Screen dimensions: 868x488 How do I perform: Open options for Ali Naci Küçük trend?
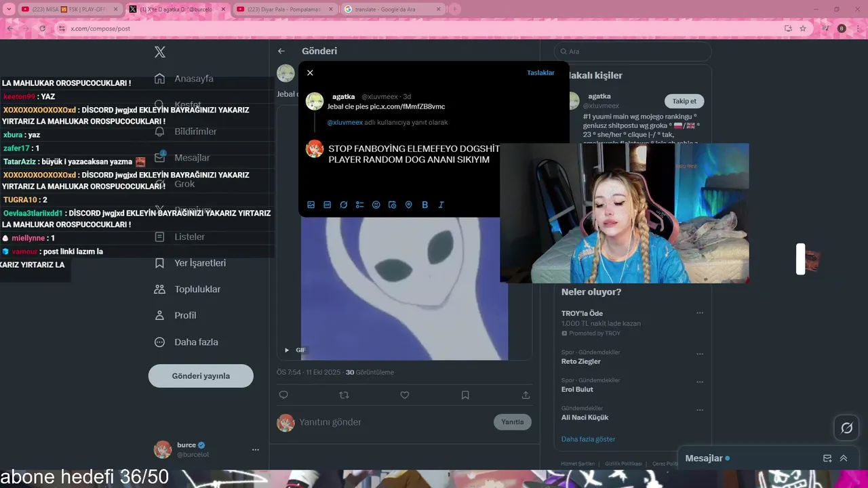(700, 410)
